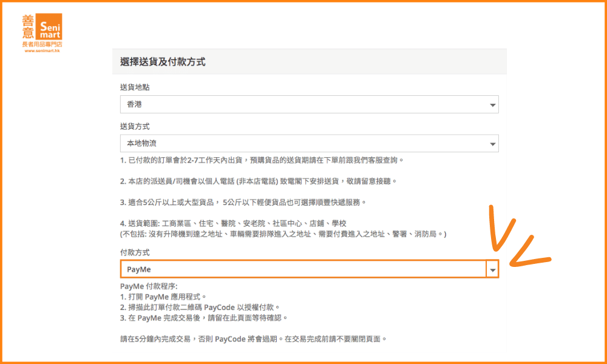607x364 pixels.
Task: Click the 5分鐘內完成交易 warning text
Action: click(x=253, y=339)
